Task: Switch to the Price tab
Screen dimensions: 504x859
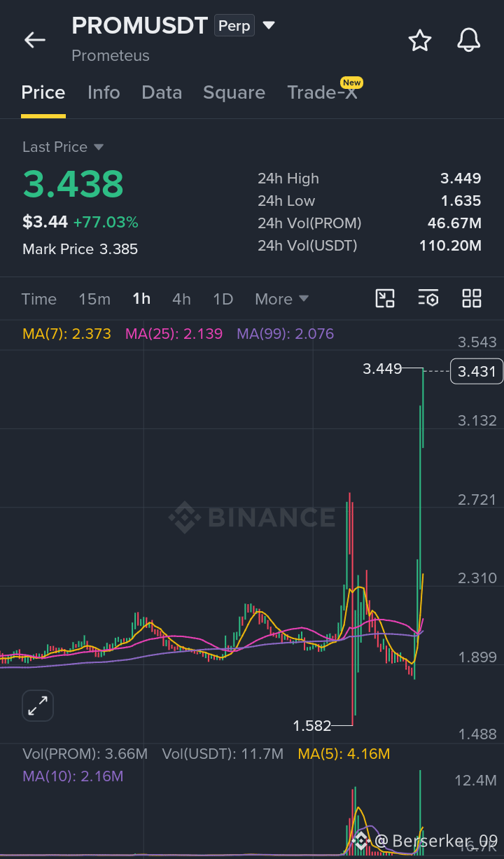Action: (x=43, y=92)
